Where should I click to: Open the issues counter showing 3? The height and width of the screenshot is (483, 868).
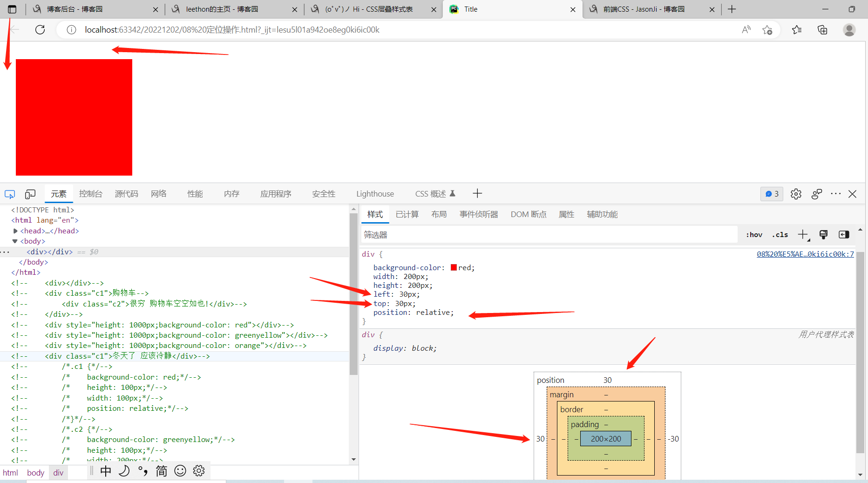tap(772, 194)
